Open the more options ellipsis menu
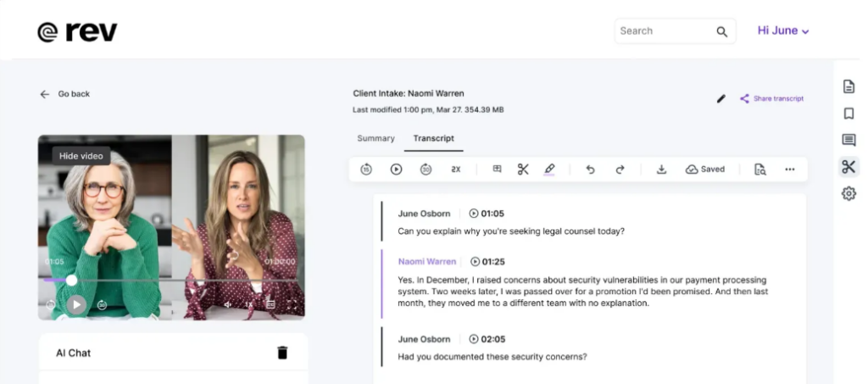The image size is (868, 384). [790, 170]
